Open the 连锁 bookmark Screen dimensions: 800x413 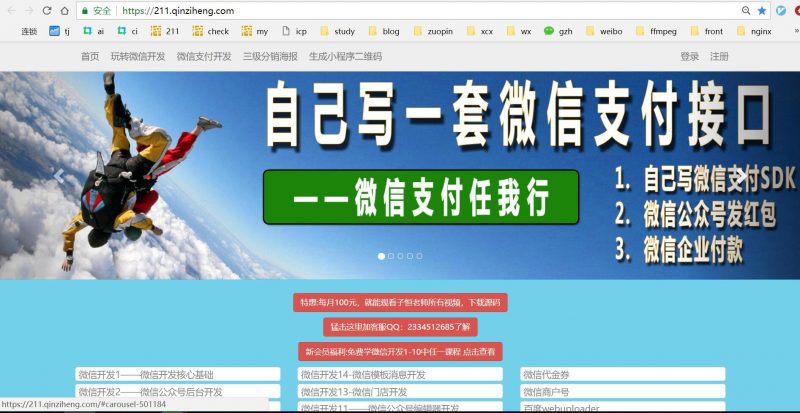pyautogui.click(x=29, y=31)
